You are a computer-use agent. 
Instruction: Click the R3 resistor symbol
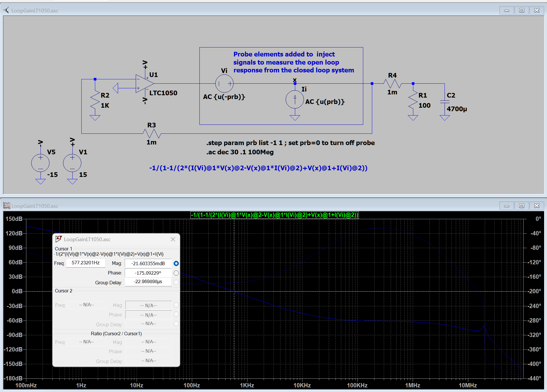pos(152,133)
